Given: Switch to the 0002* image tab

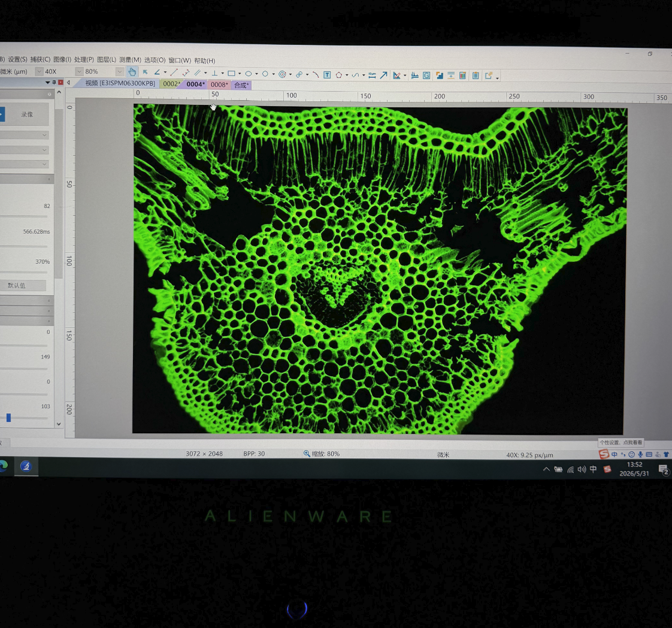Looking at the screenshot, I should [171, 84].
